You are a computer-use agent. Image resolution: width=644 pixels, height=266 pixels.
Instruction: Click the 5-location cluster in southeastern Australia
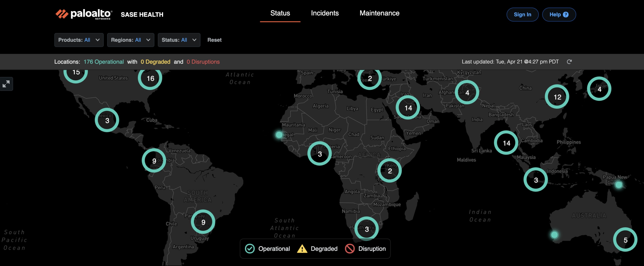(625, 240)
